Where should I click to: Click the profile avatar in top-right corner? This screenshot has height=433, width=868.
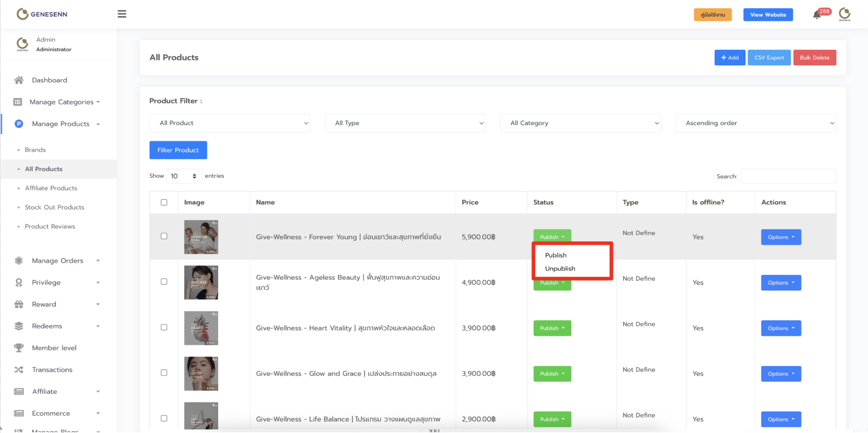click(844, 14)
